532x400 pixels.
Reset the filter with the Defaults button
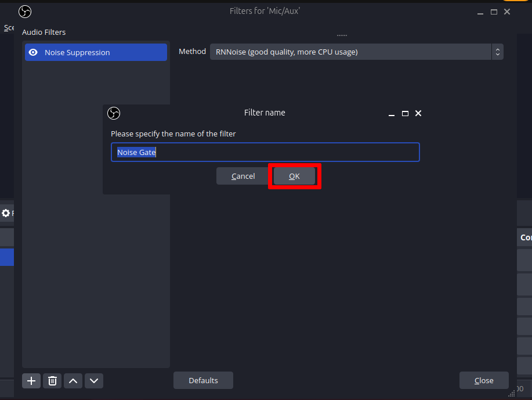point(203,380)
